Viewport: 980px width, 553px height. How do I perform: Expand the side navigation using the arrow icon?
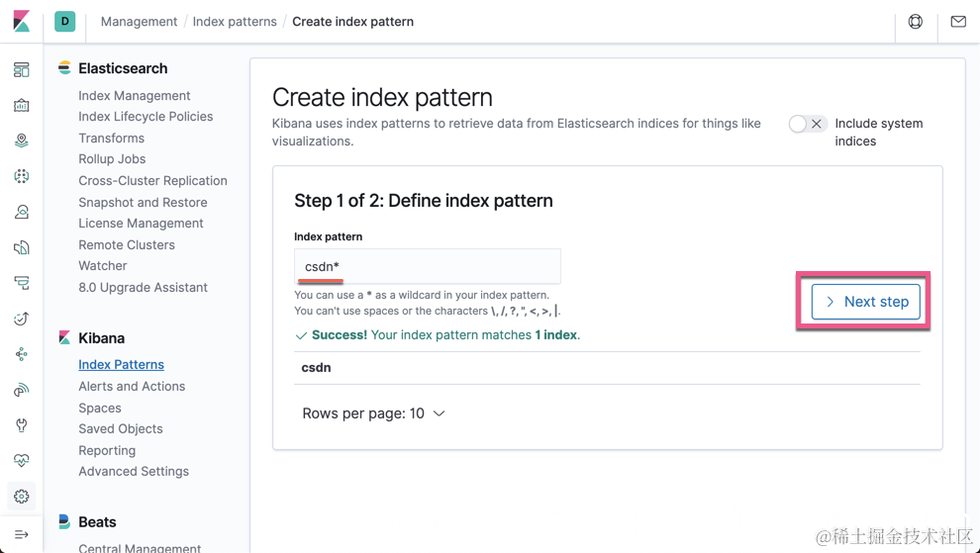click(x=21, y=534)
